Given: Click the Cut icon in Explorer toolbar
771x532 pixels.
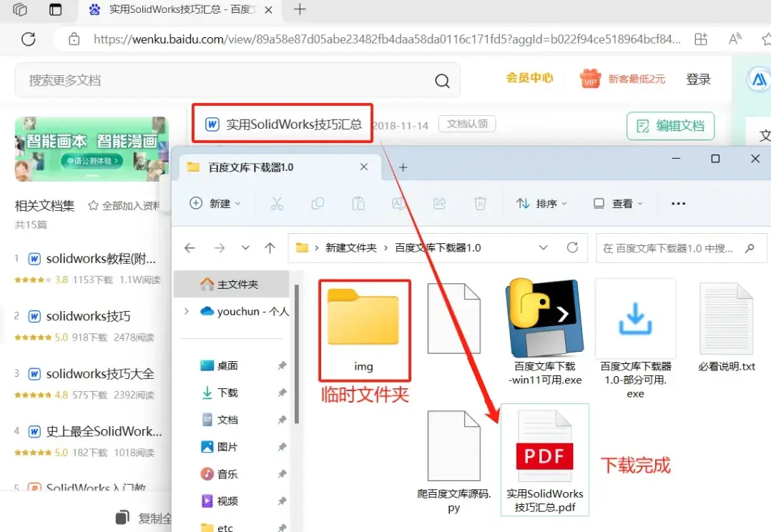Looking at the screenshot, I should click(277, 203).
